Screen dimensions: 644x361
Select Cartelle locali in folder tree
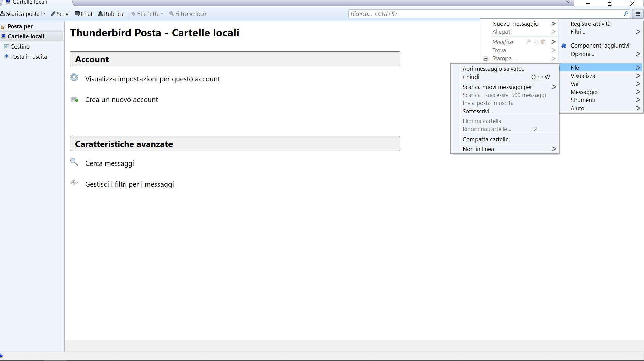click(x=26, y=36)
